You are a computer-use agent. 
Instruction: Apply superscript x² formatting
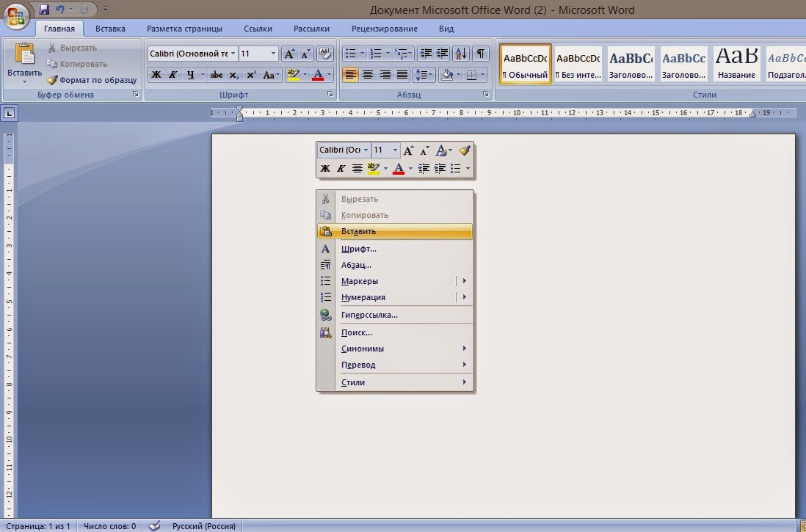251,75
